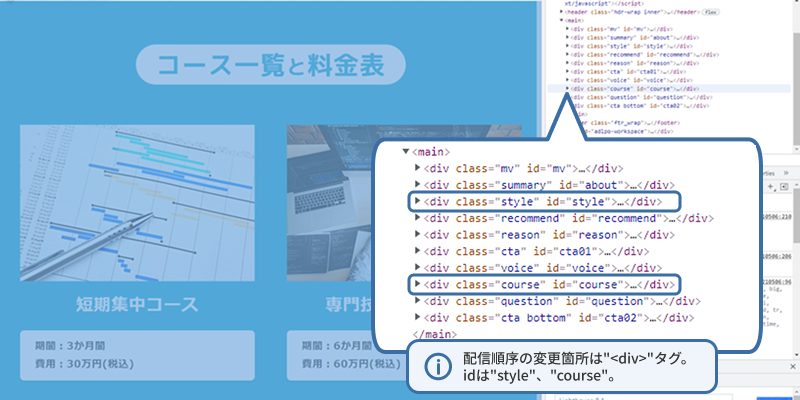Close the DevTools bottom drawer with the X
Image resolution: width=800 pixels, height=400 pixels.
pyautogui.click(x=793, y=366)
